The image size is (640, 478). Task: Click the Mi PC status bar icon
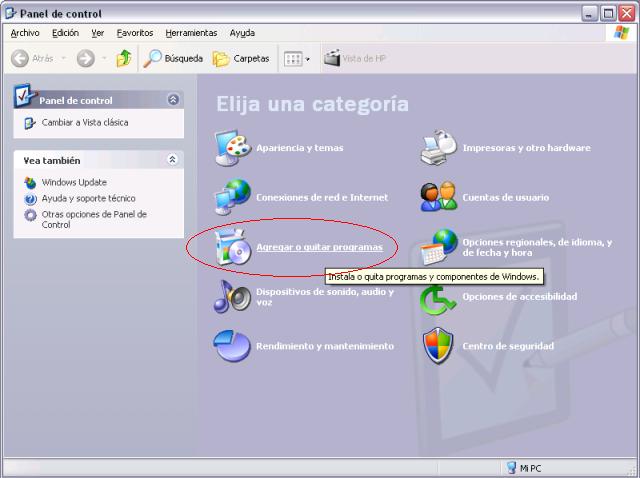pos(511,468)
